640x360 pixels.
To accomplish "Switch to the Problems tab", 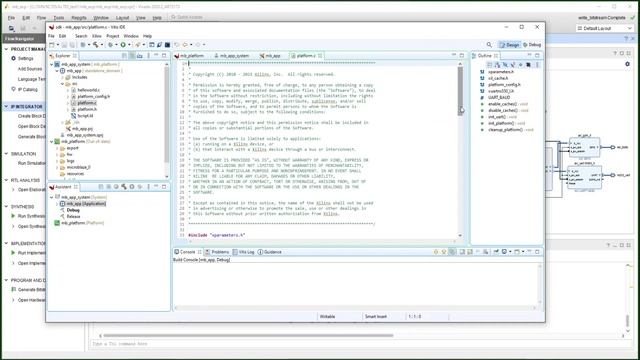I will click(217, 252).
